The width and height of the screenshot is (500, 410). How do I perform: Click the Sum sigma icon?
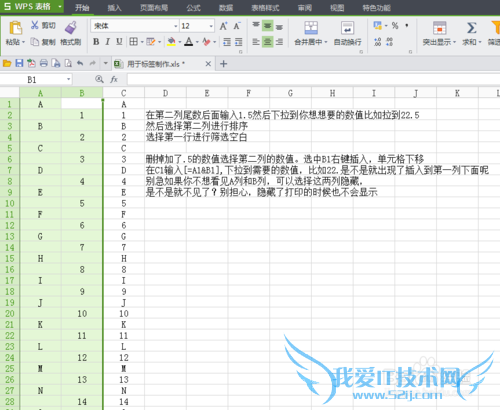coord(471,28)
